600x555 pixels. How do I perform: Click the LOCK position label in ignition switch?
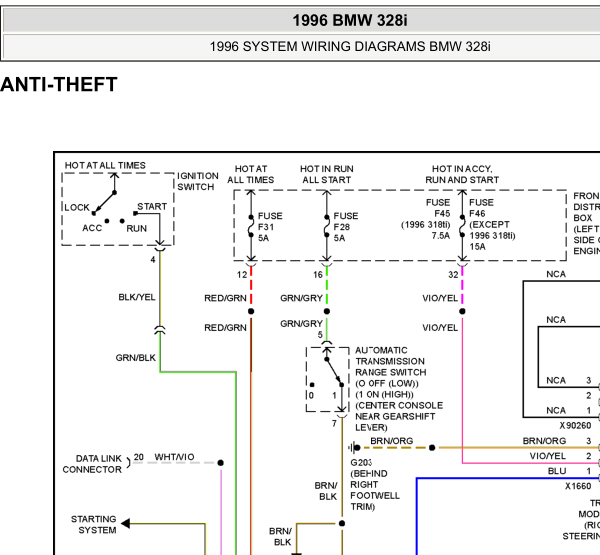77,207
